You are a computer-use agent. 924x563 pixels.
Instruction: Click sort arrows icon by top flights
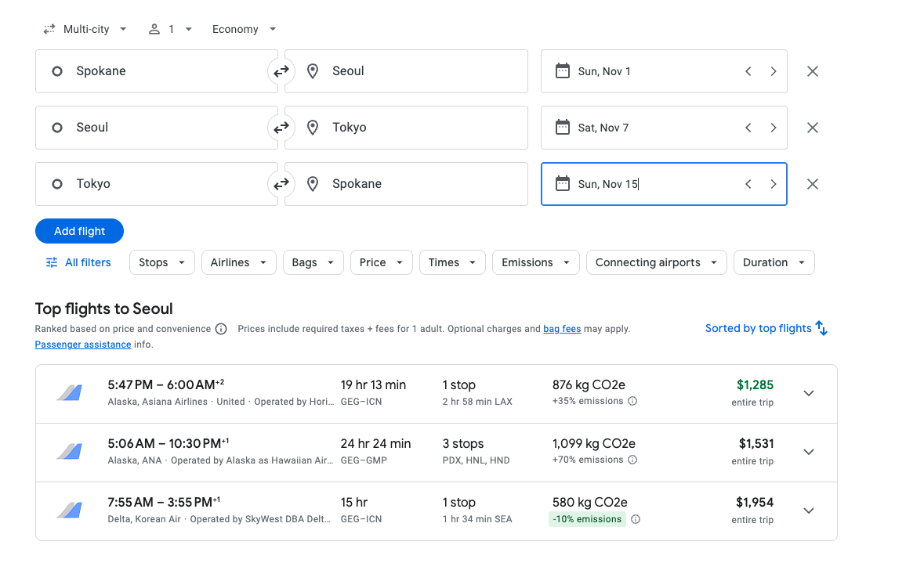pos(821,328)
